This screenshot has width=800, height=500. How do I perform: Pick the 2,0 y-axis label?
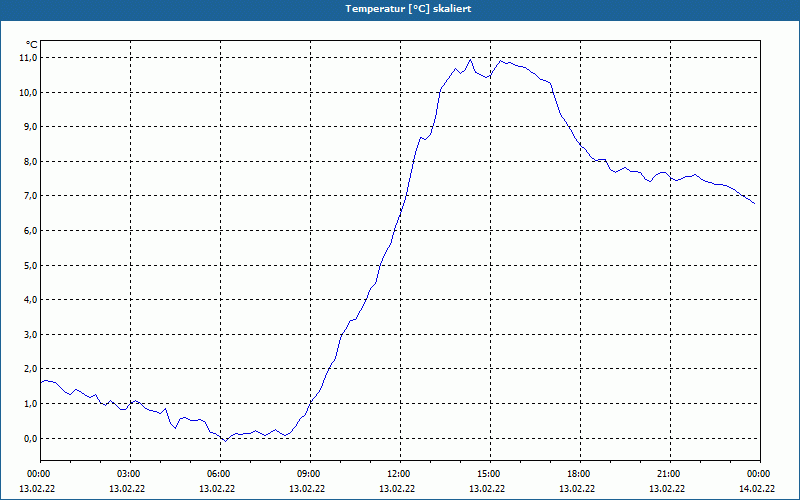(x=31, y=369)
